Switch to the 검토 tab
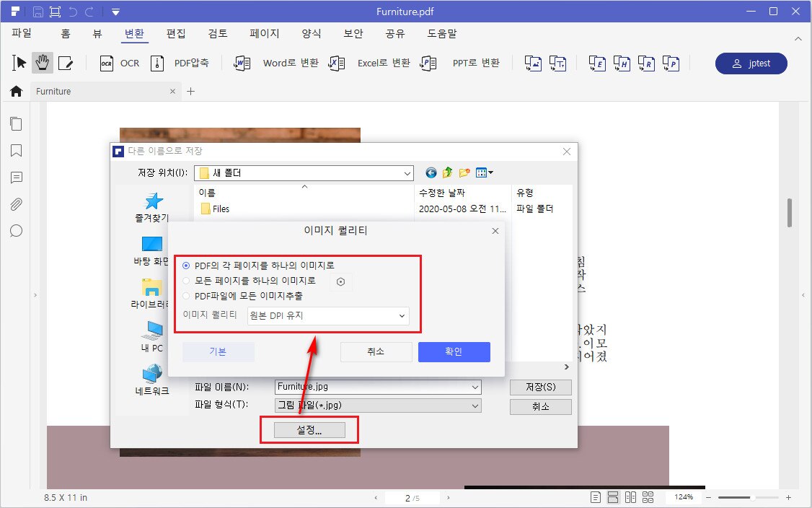812x508 pixels. click(x=218, y=34)
